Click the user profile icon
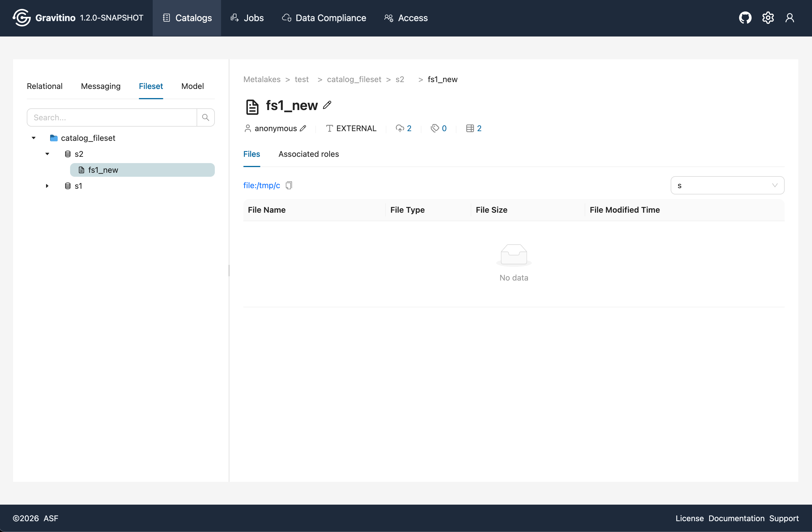812x532 pixels. tap(789, 18)
